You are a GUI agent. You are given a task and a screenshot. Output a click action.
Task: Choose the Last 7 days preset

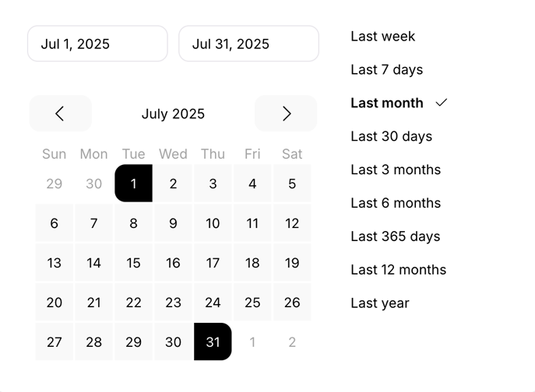(387, 70)
